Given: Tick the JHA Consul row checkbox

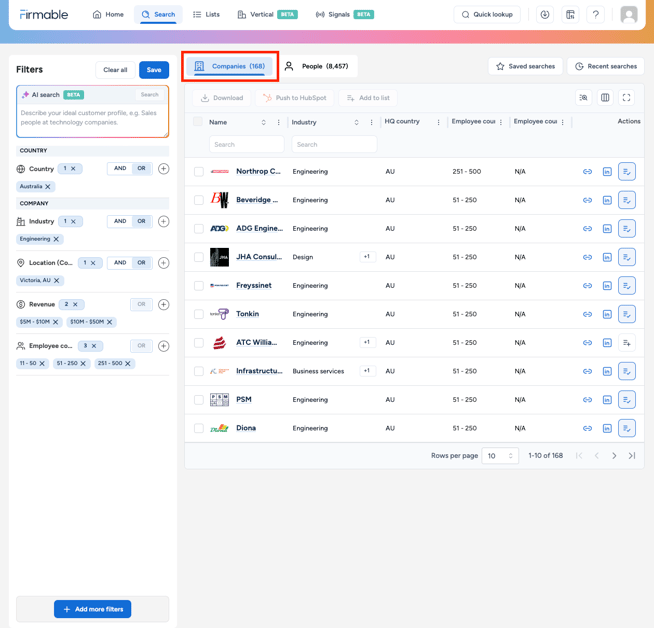Looking at the screenshot, I should [199, 257].
